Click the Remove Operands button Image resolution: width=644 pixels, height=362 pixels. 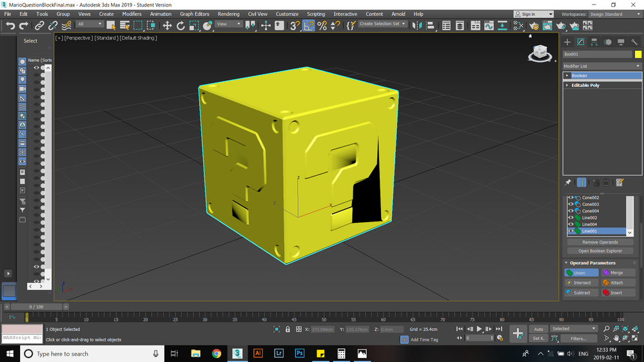click(x=600, y=242)
